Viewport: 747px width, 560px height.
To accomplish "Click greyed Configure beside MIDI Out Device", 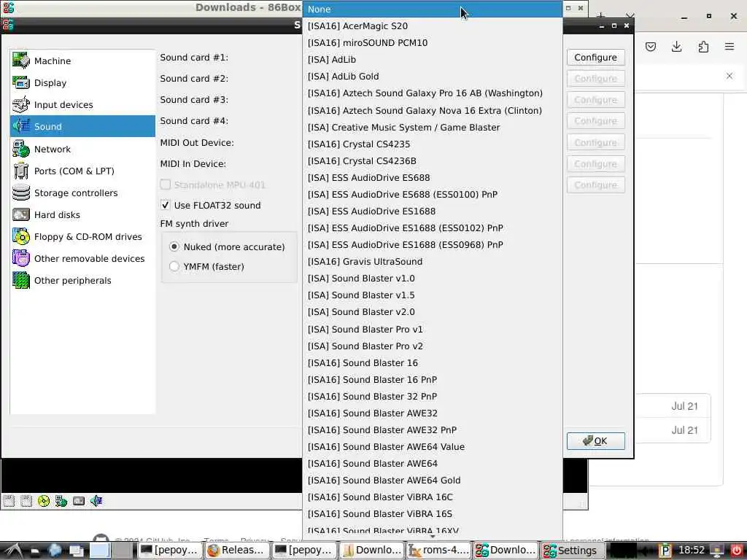I will tap(595, 142).
